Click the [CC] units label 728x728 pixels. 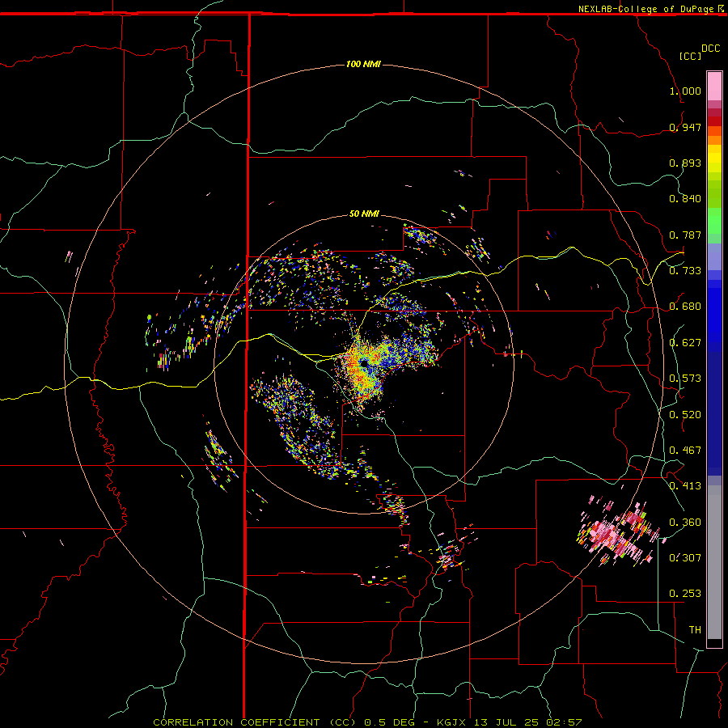(x=691, y=56)
